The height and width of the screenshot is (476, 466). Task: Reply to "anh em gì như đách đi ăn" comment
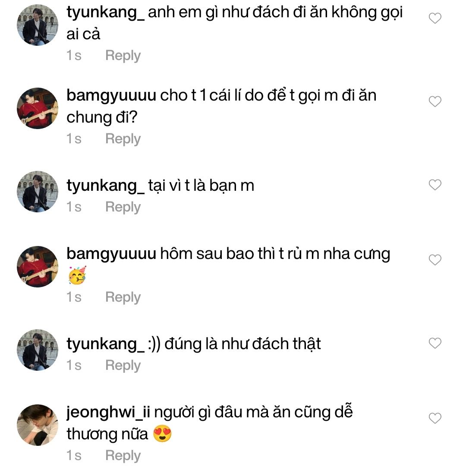[x=123, y=56]
